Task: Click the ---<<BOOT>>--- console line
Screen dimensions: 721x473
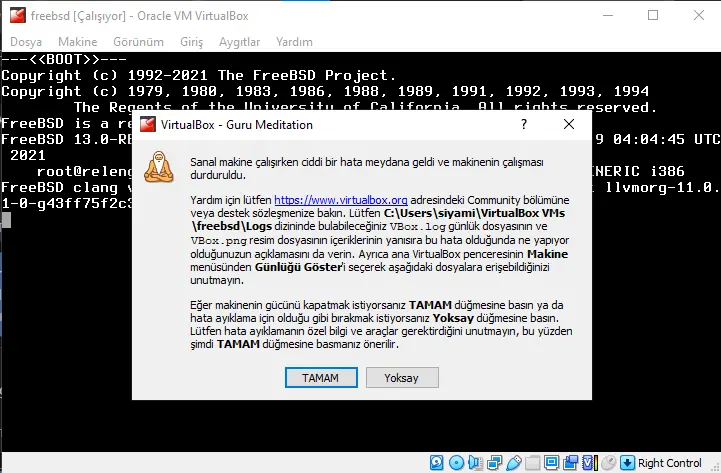Action: coord(64,59)
